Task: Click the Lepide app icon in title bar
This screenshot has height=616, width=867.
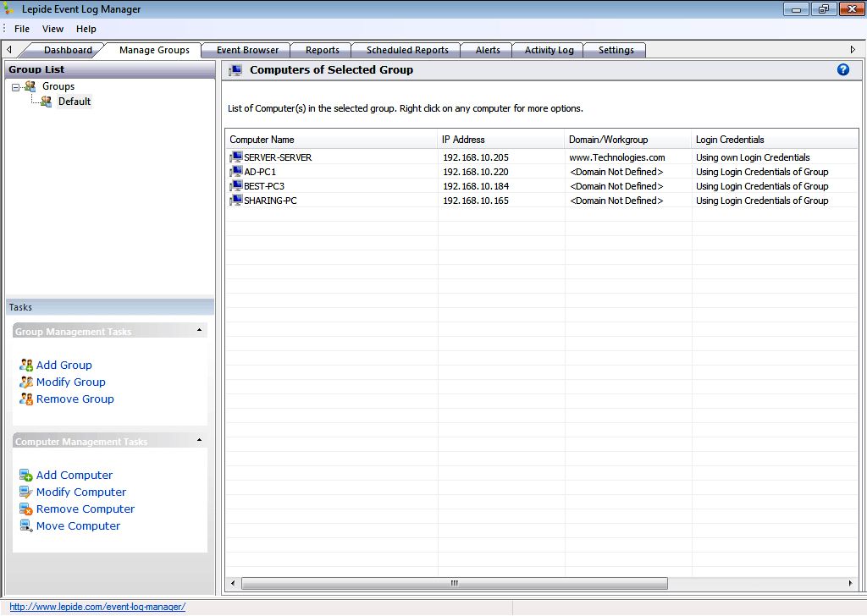Action: (x=8, y=8)
